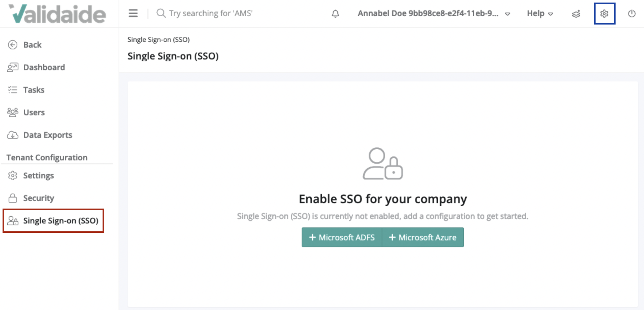
Task: Open the Validaide logo to go home
Action: (56, 14)
